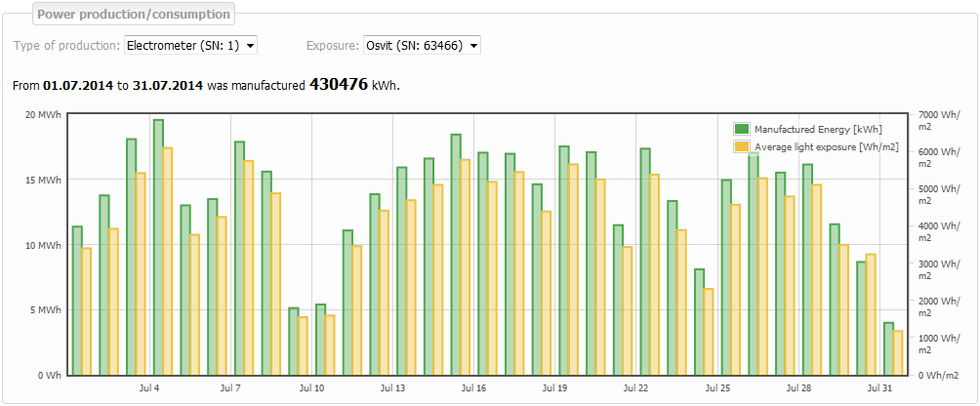Select the green energy bar for Jul 10
This screenshot has height=406, width=980.
click(x=320, y=340)
